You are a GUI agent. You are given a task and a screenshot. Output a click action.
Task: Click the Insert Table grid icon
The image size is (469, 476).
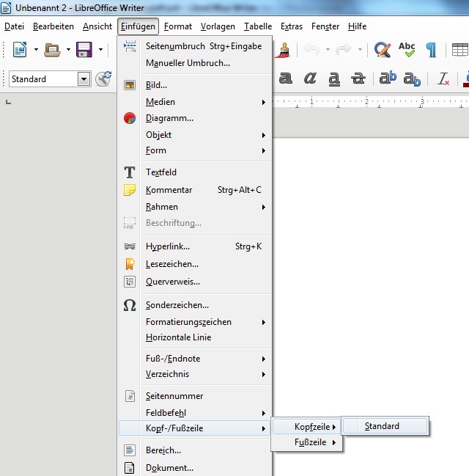click(460, 50)
